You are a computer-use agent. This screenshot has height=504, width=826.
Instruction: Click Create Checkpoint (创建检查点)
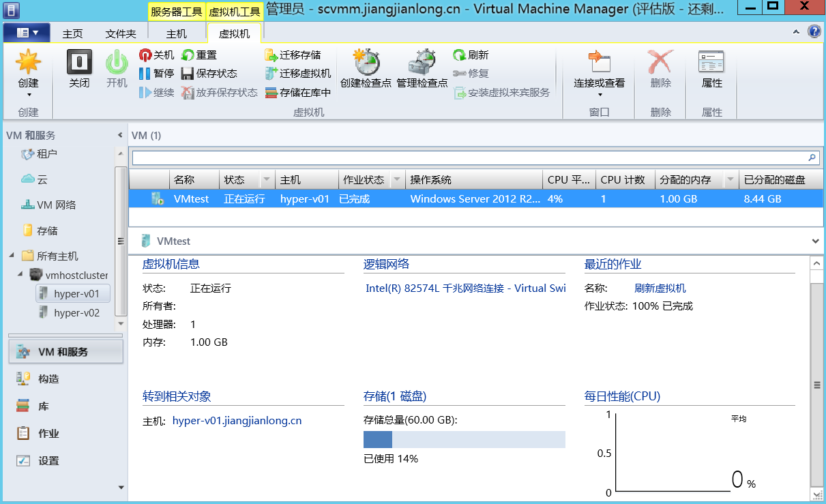[x=366, y=69]
